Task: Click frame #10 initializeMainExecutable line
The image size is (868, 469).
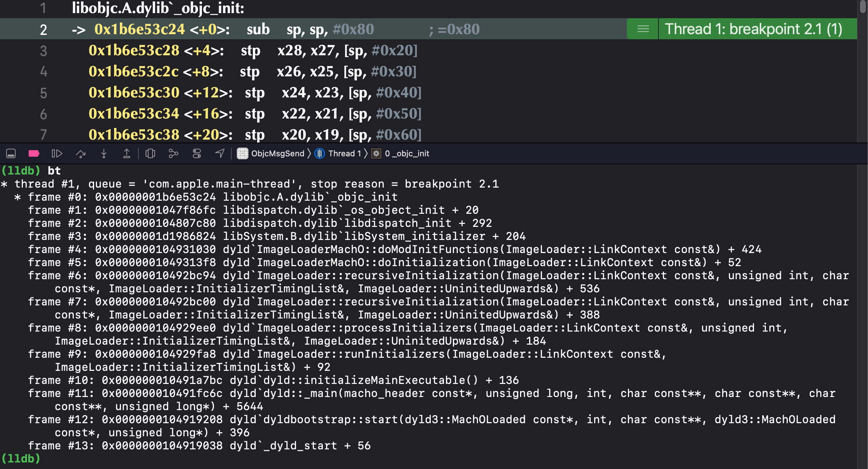Action: tap(273, 380)
